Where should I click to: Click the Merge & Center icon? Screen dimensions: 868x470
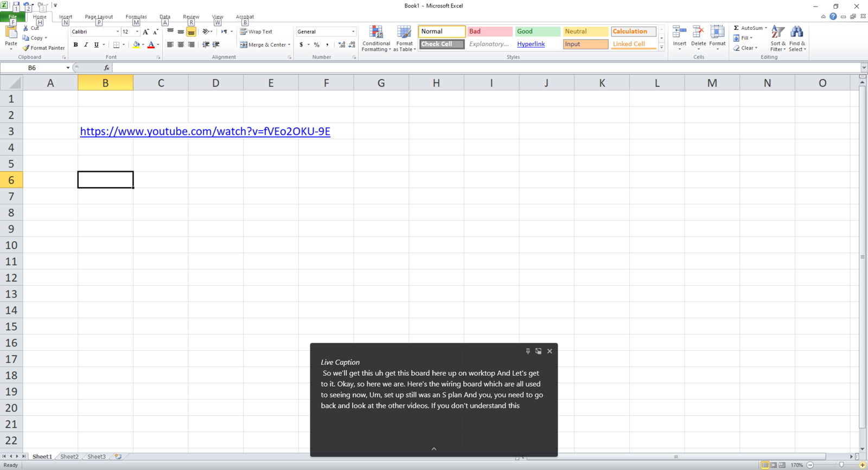(244, 45)
